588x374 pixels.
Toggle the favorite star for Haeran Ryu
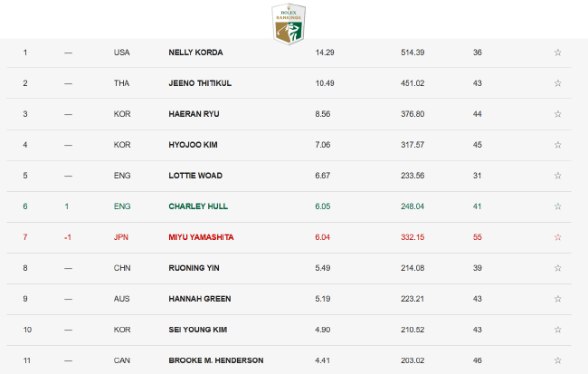click(557, 114)
